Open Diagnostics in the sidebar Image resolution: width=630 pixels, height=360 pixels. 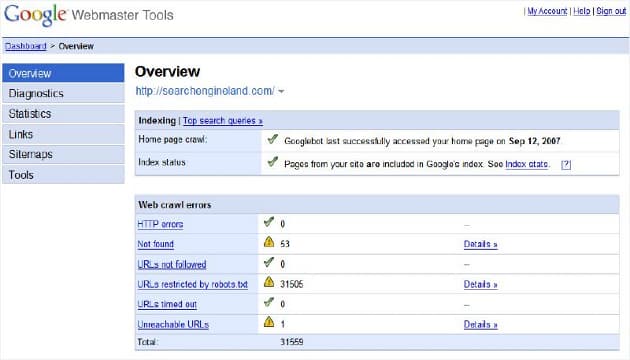coord(63,93)
